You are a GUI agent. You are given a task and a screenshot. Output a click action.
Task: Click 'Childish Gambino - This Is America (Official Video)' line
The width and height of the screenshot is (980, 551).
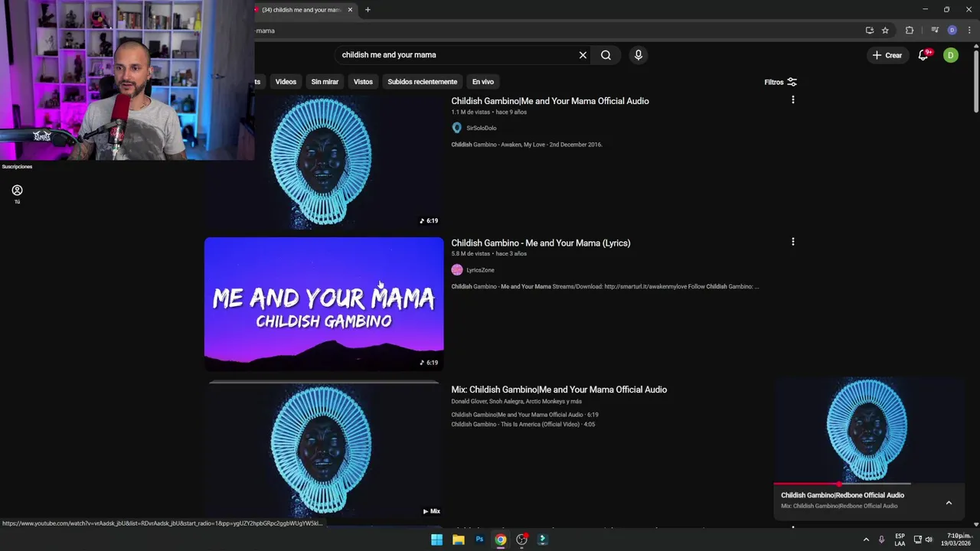(523, 424)
